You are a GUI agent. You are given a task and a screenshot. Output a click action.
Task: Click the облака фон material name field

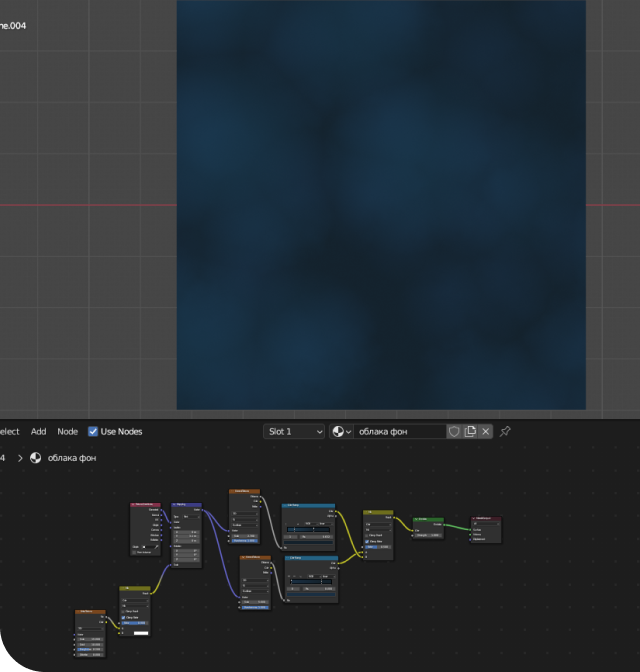coord(400,431)
